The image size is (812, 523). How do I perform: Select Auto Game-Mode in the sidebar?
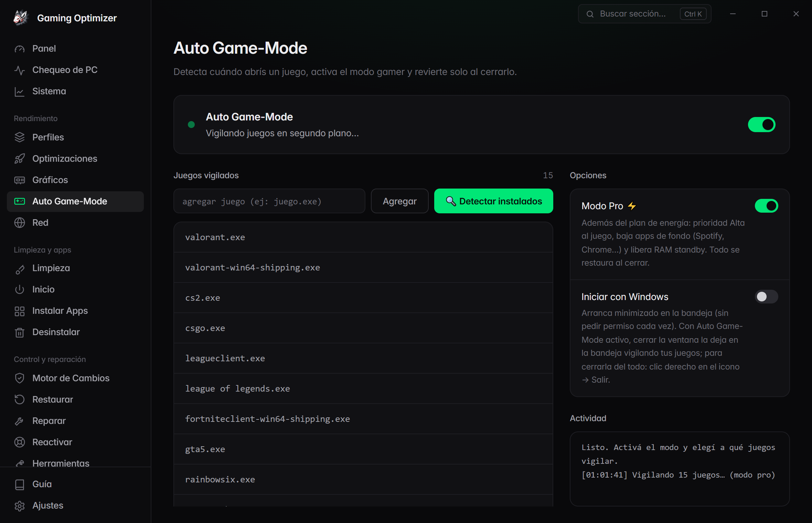coord(75,202)
